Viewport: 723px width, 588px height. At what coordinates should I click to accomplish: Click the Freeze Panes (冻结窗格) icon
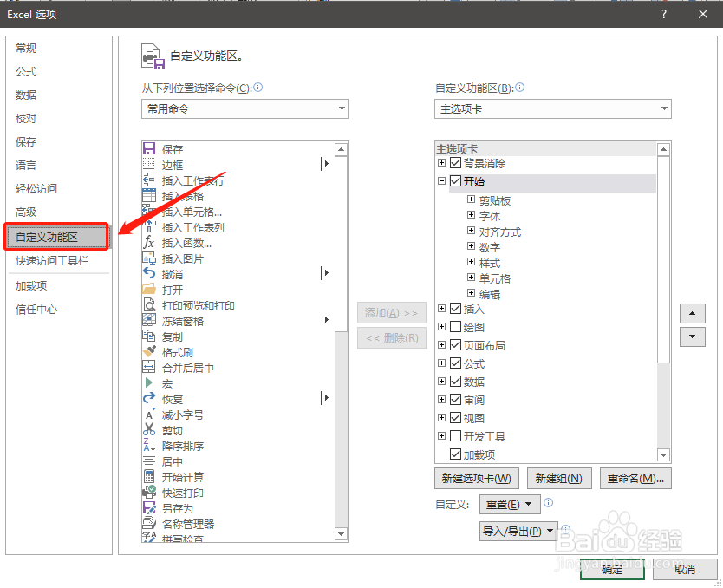(149, 320)
